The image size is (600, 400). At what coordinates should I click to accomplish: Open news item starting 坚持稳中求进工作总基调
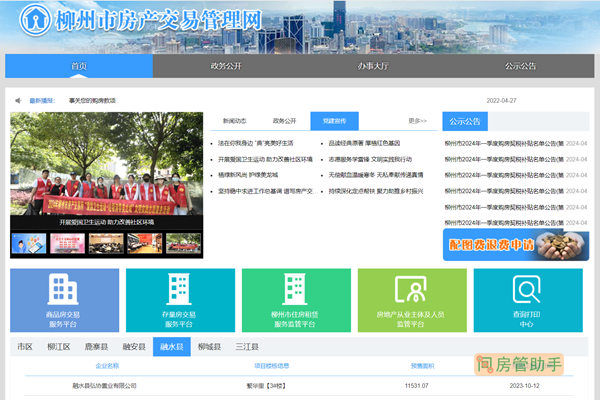coord(265,191)
